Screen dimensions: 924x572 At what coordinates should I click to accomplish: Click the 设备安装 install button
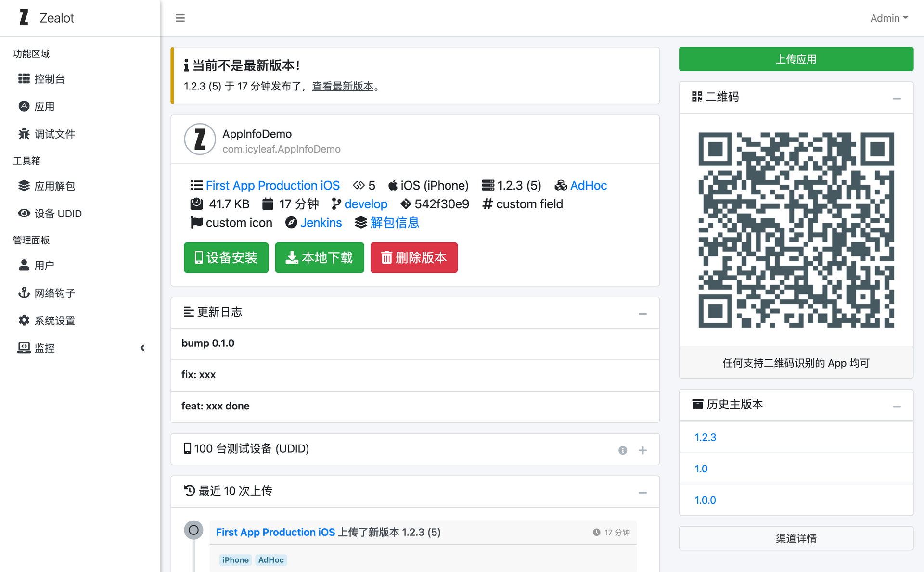(x=226, y=258)
